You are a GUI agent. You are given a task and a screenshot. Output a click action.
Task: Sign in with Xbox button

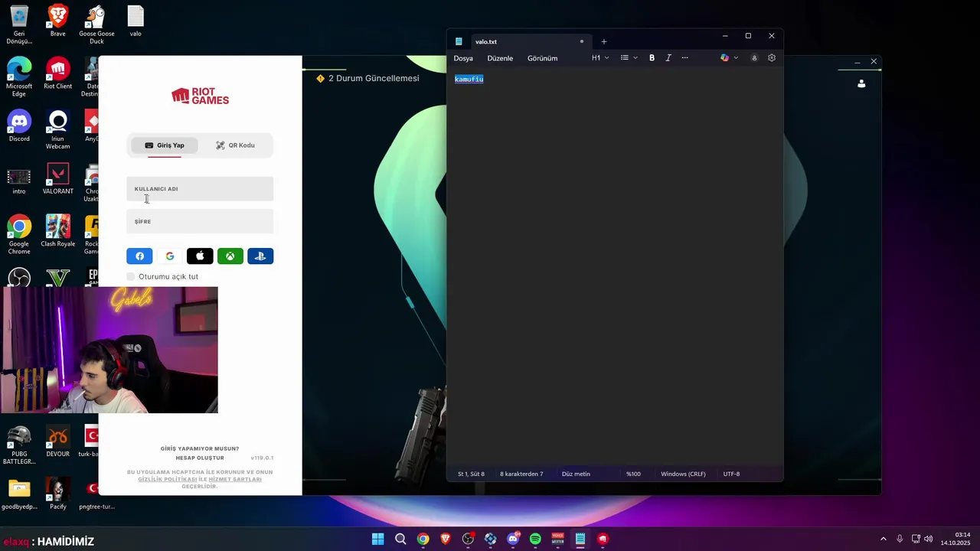[x=230, y=256]
